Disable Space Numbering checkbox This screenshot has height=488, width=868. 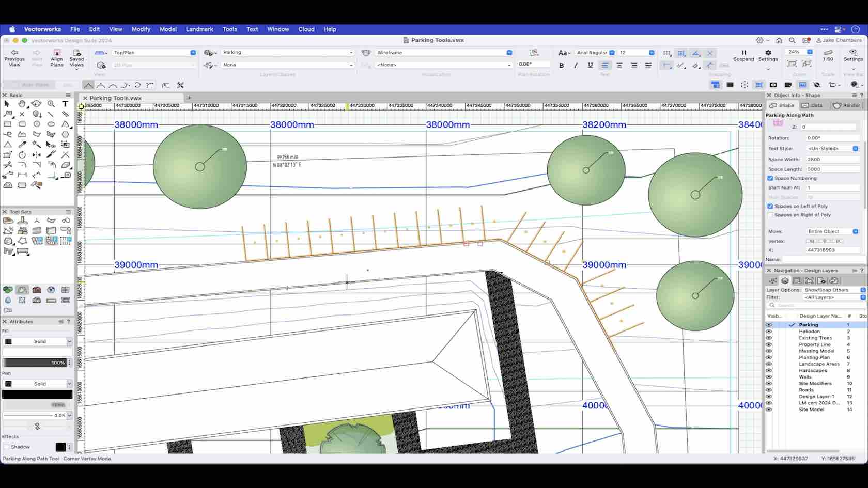[770, 178]
